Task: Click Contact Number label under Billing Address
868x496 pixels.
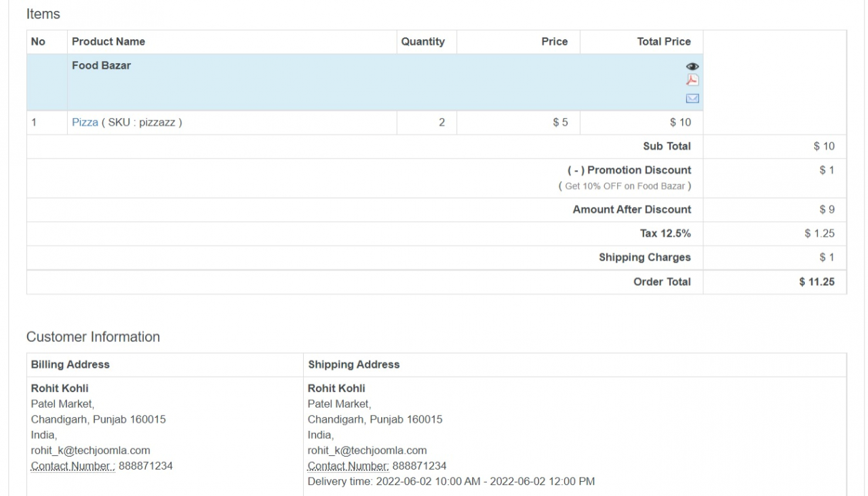Action: tap(73, 466)
